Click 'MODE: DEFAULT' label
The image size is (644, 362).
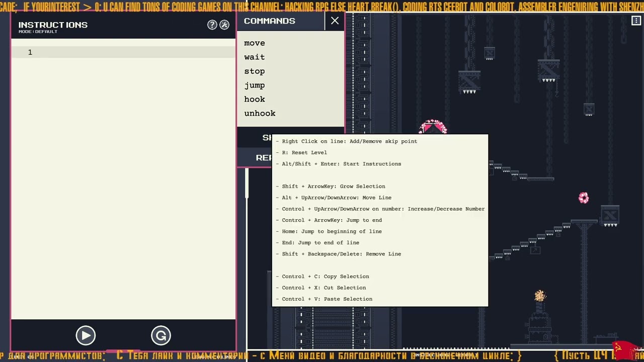(x=38, y=32)
